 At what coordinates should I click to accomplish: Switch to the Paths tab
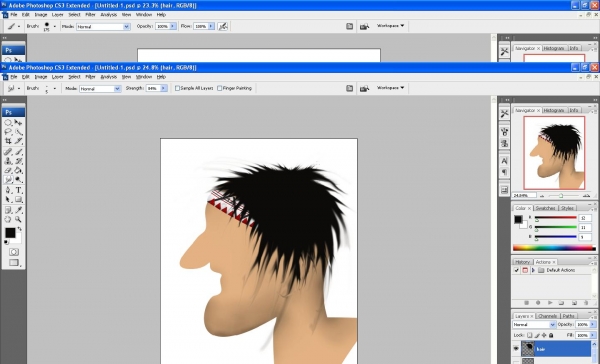(569, 316)
